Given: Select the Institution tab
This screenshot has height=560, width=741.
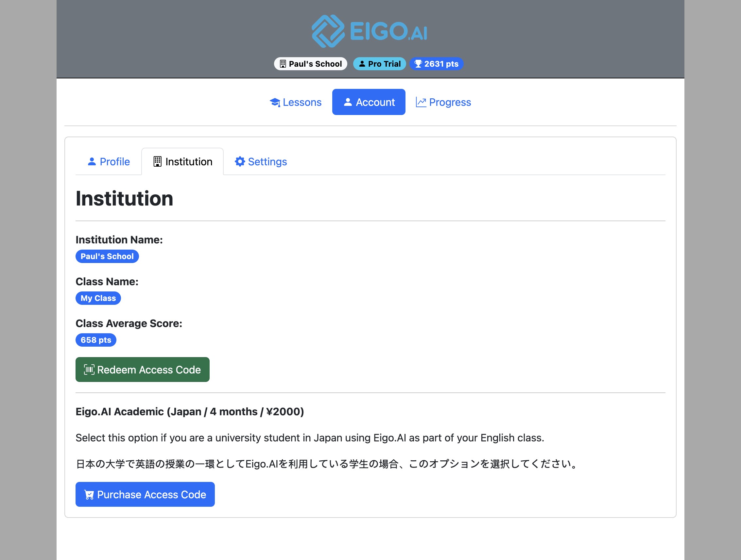Looking at the screenshot, I should (182, 162).
